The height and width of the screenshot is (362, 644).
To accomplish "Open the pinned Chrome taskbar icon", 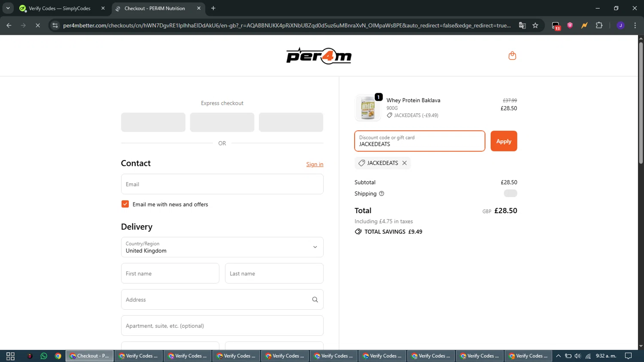I will 58,356.
